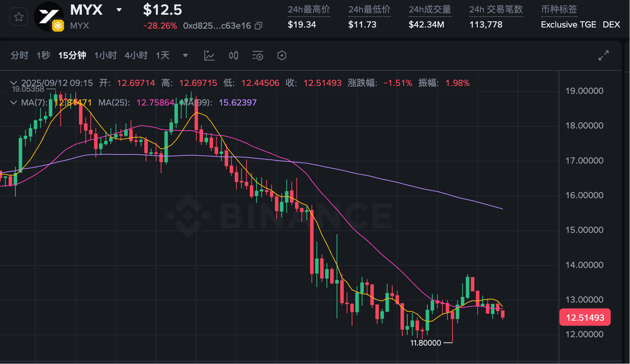Copy the contract address 0xd825...c63e16
Viewport: 630px width, 364px height.
click(x=258, y=26)
